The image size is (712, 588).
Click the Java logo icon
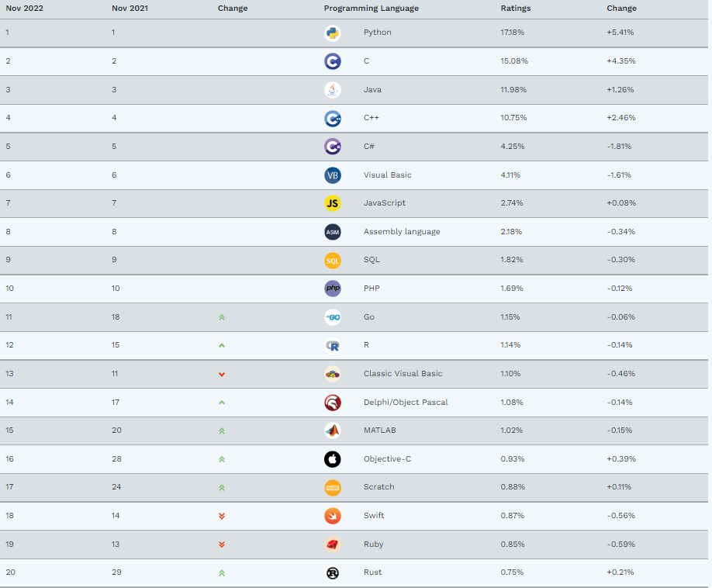pyautogui.click(x=333, y=89)
